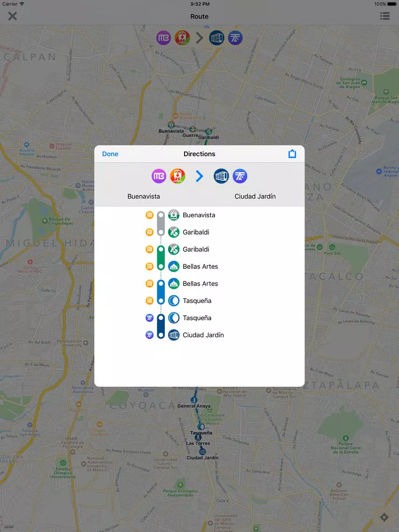
Task: Open the list view icon in top bar
Action: (385, 16)
